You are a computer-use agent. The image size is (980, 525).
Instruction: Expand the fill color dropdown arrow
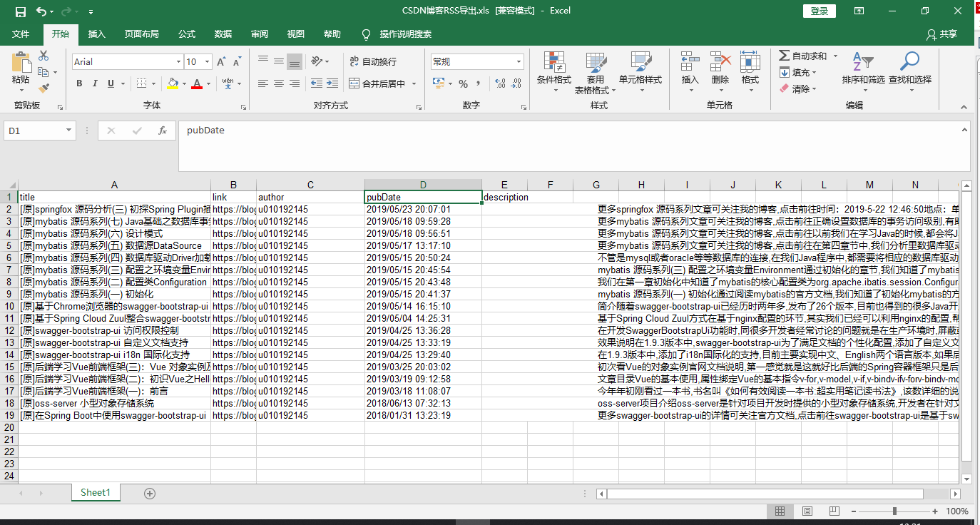point(185,84)
